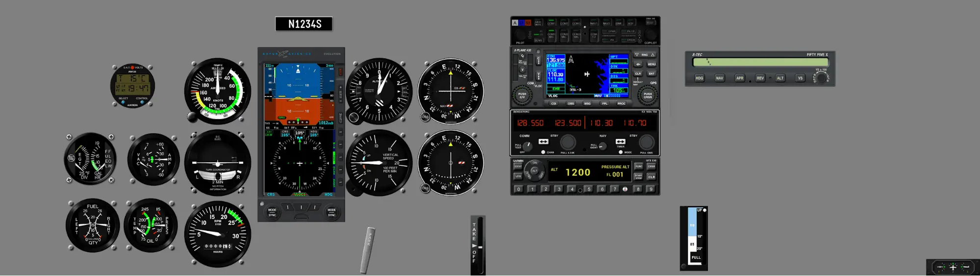This screenshot has width=980, height=276.
Task: Set transponder to ON mode
Action: coord(534,163)
